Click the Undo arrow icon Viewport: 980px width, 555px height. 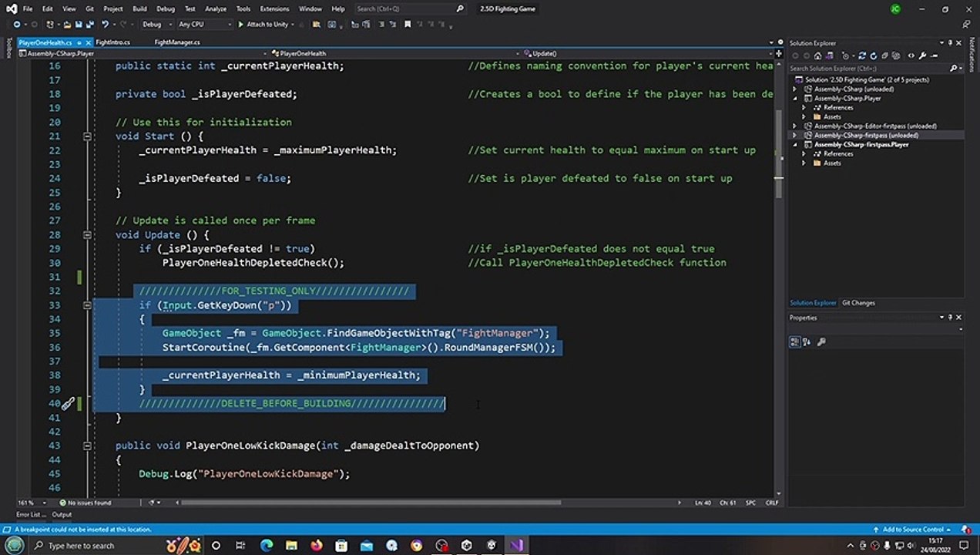tap(104, 24)
